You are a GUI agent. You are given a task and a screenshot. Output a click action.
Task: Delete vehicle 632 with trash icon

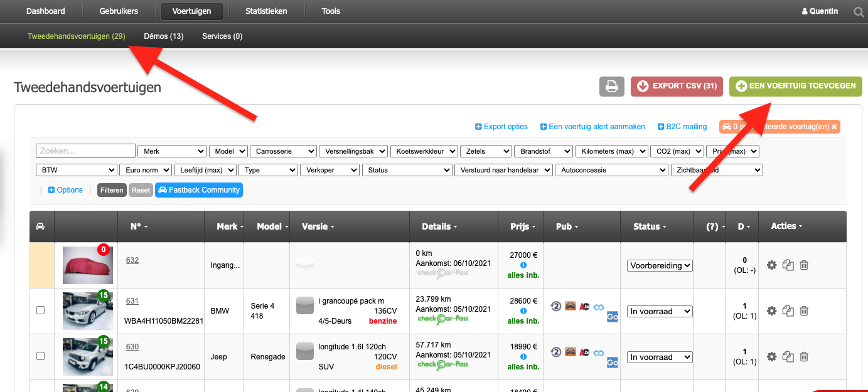pos(804,265)
